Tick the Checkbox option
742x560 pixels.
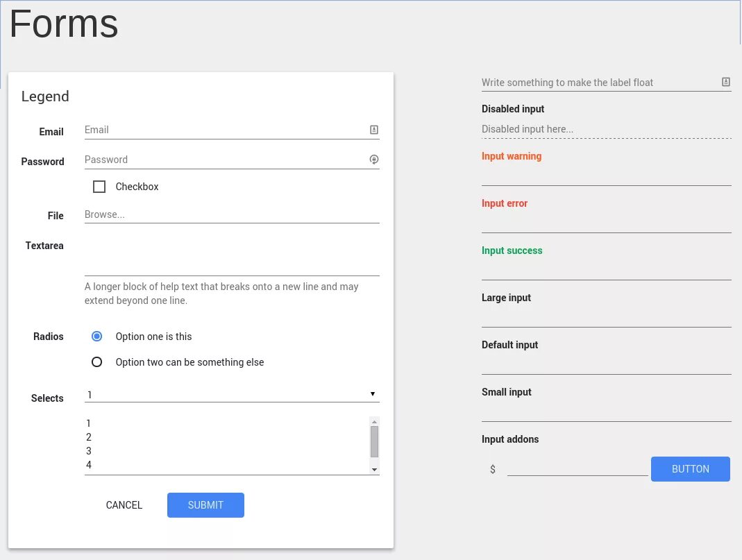pos(99,187)
